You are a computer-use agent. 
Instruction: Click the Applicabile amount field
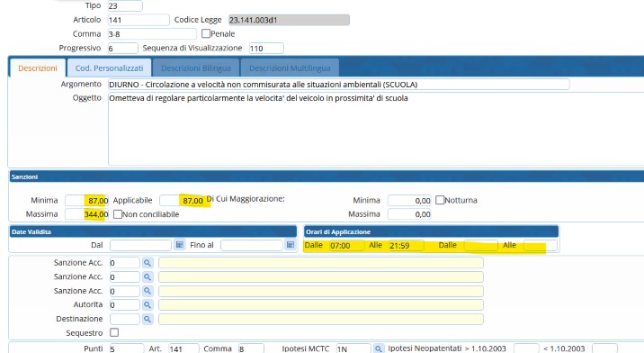click(182, 200)
